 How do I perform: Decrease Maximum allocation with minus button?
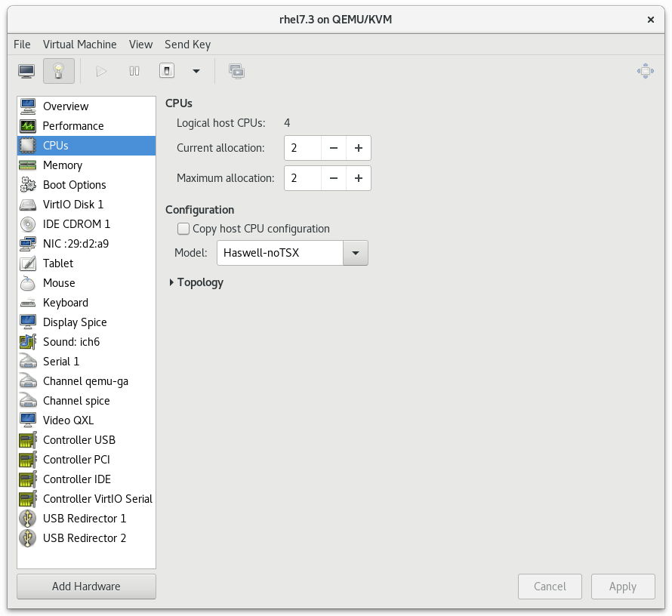[333, 178]
